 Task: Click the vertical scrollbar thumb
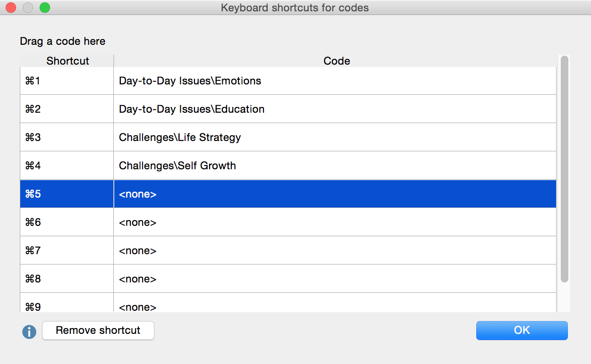(564, 170)
